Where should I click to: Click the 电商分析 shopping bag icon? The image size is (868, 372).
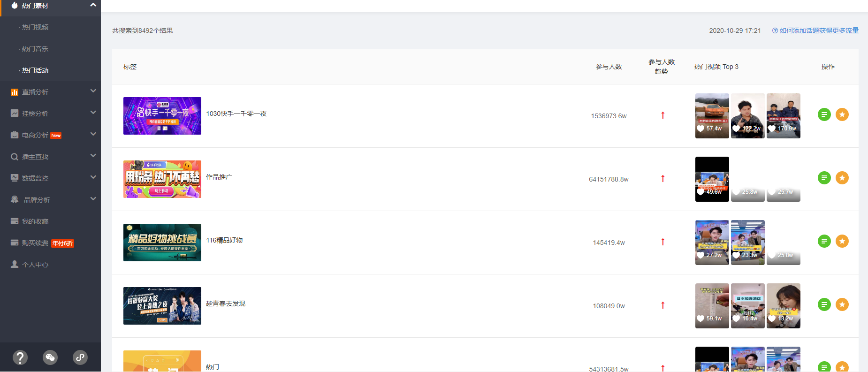pyautogui.click(x=15, y=135)
